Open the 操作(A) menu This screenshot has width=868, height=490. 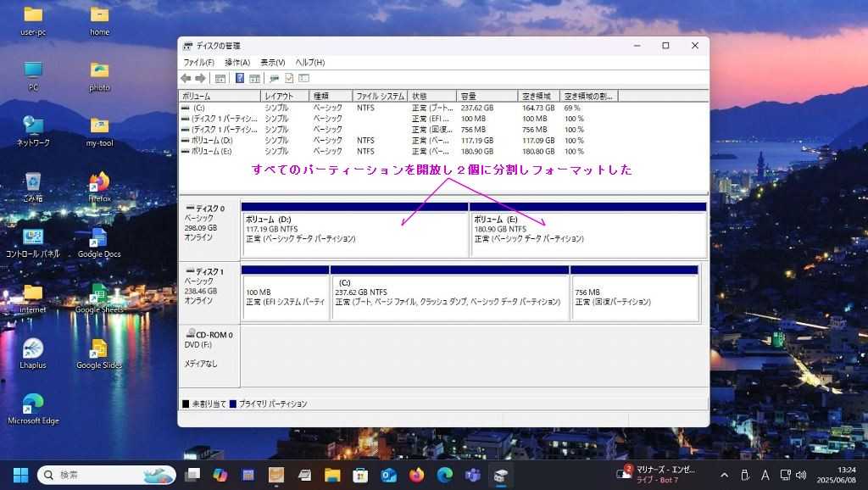(x=236, y=63)
